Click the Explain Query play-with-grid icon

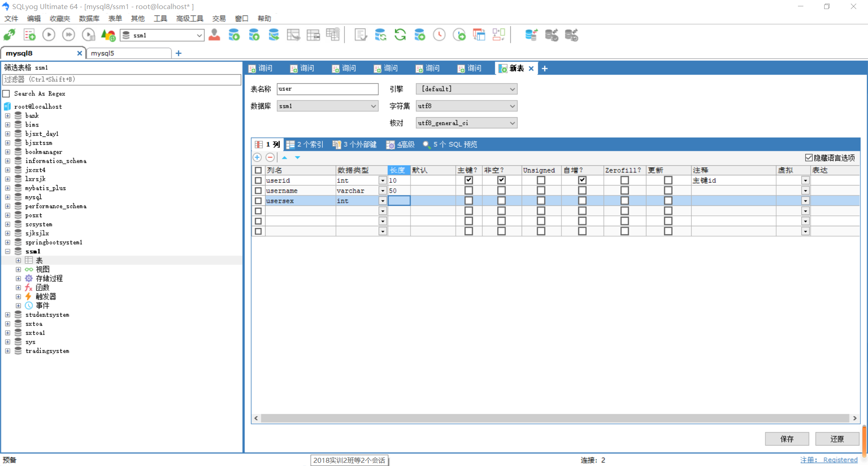[89, 35]
